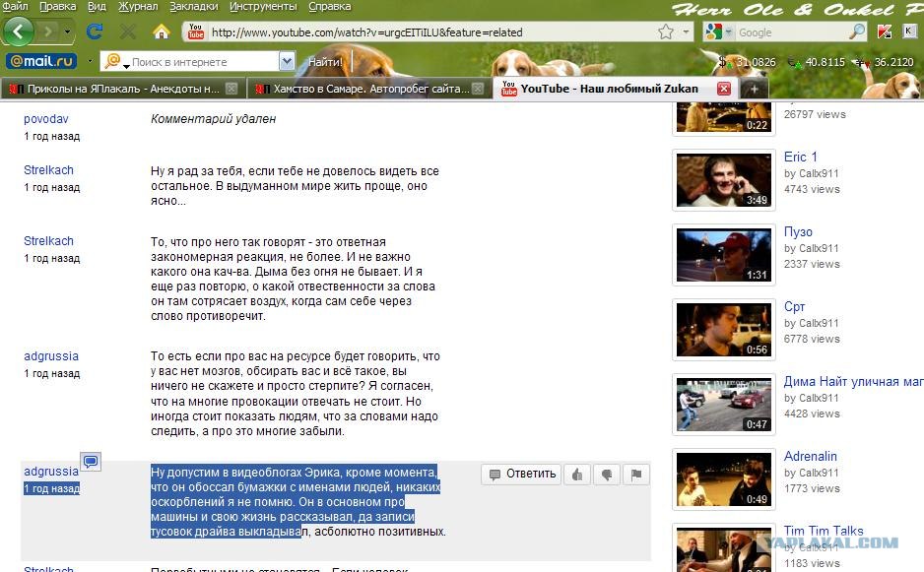Open the Справка menu
Screen dimensions: 924x572
pyautogui.click(x=329, y=7)
